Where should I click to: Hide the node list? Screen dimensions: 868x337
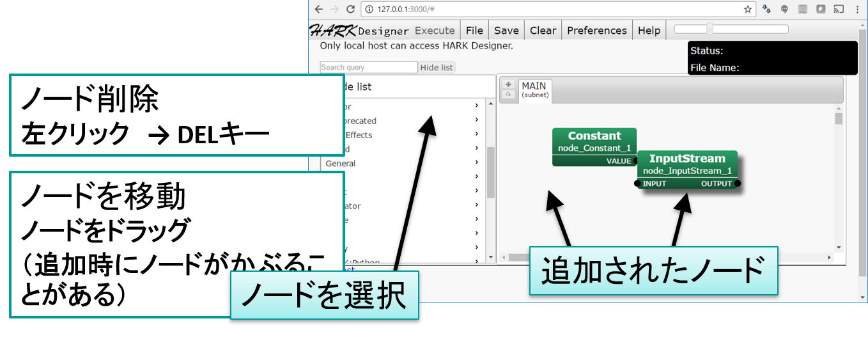point(437,67)
